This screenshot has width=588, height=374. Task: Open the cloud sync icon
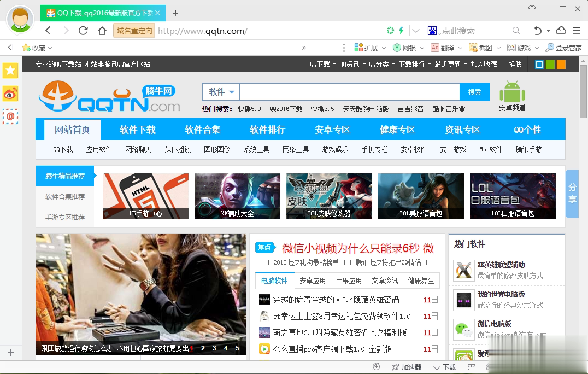561,31
